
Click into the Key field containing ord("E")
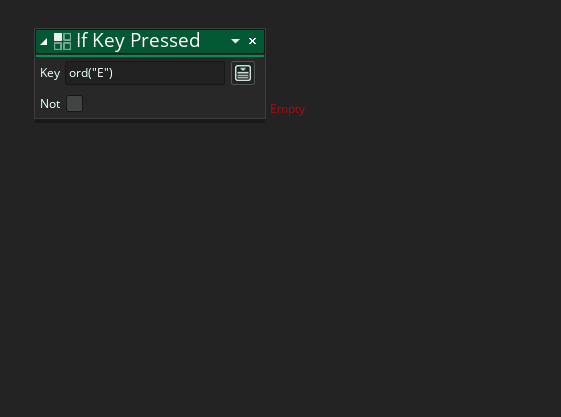click(x=145, y=73)
